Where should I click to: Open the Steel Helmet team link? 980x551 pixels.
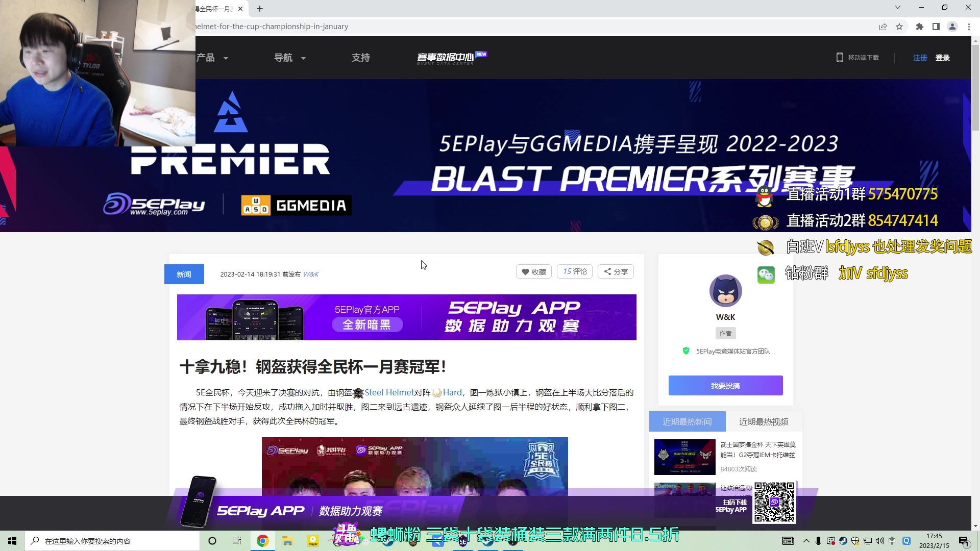[389, 392]
